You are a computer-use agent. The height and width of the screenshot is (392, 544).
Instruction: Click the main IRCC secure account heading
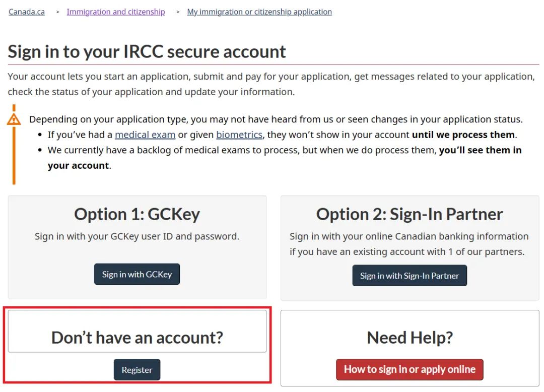click(x=147, y=52)
